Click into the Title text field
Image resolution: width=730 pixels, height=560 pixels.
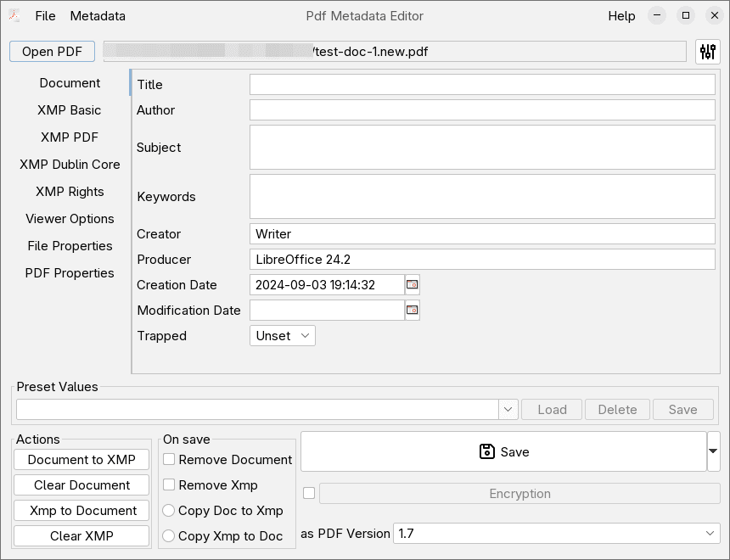[482, 85]
